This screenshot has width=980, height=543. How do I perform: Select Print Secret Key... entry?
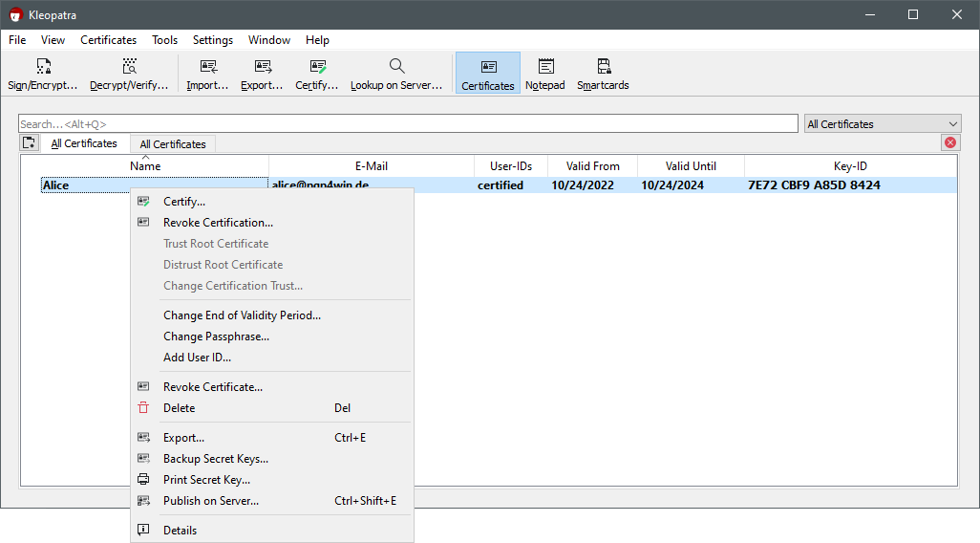(272, 480)
